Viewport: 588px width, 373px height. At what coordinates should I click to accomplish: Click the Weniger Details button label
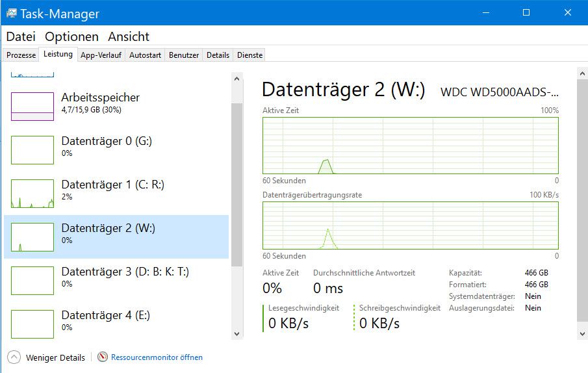click(x=55, y=357)
